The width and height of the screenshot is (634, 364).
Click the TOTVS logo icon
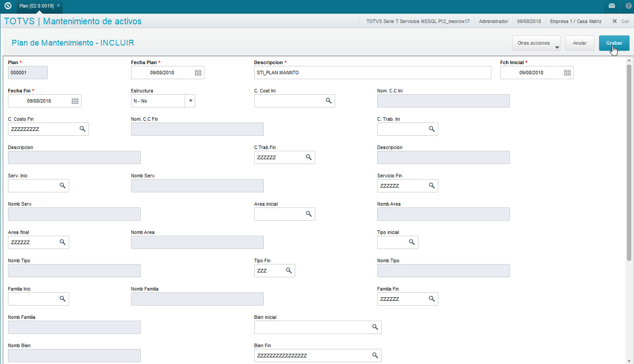(x=8, y=6)
